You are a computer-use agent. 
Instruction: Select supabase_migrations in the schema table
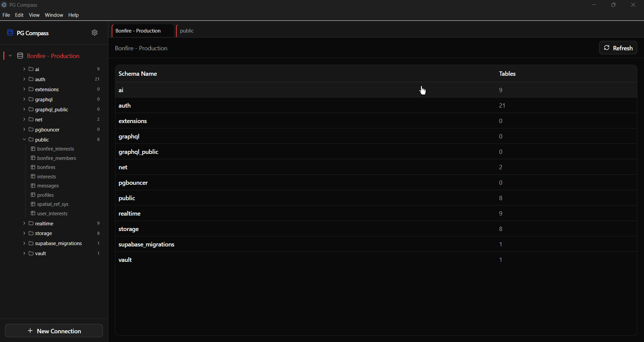pos(376,244)
